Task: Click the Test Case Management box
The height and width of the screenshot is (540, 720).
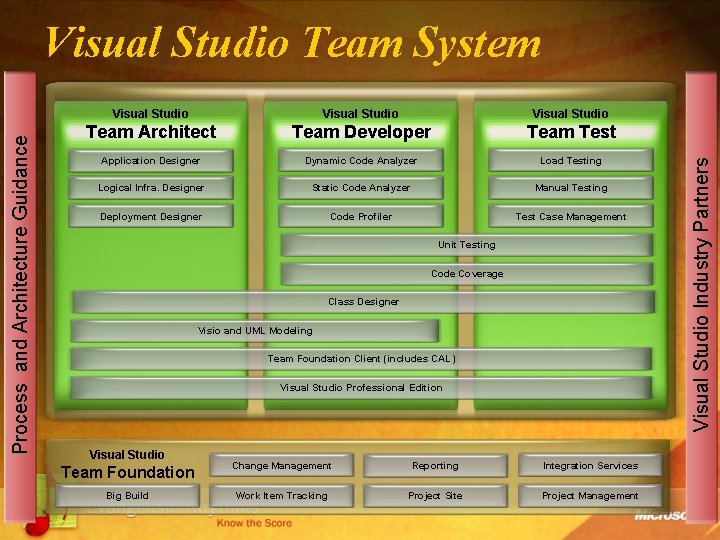Action: pos(571,216)
